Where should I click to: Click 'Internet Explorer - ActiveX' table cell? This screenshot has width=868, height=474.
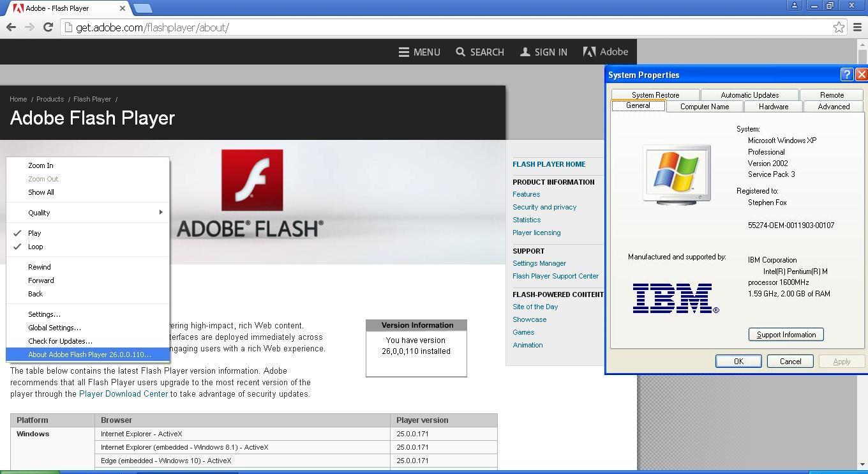pyautogui.click(x=243, y=434)
